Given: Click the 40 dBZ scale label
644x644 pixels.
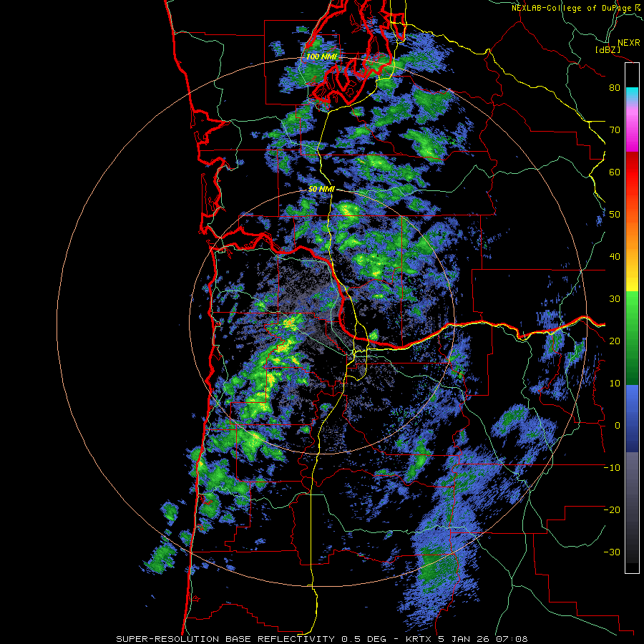Looking at the screenshot, I should (615, 256).
